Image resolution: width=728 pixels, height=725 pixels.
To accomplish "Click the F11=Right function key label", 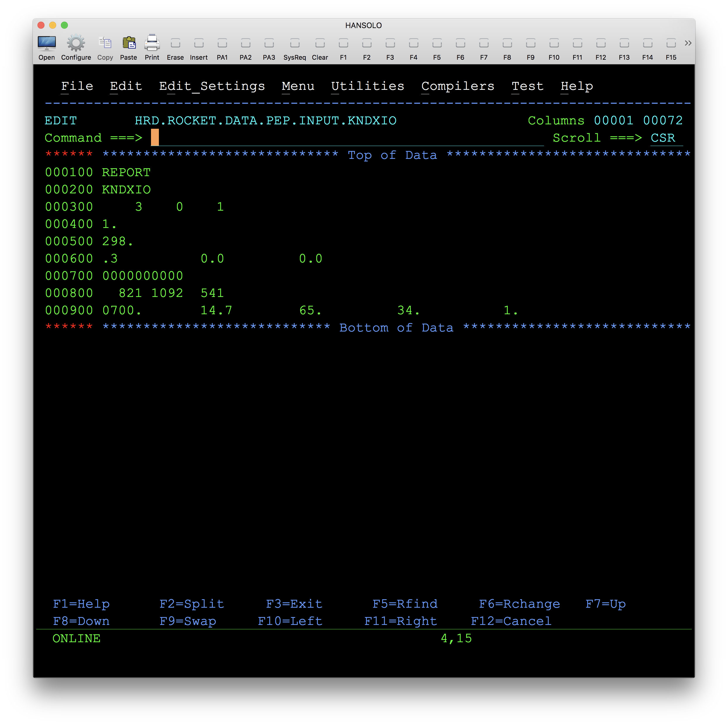I will click(401, 621).
